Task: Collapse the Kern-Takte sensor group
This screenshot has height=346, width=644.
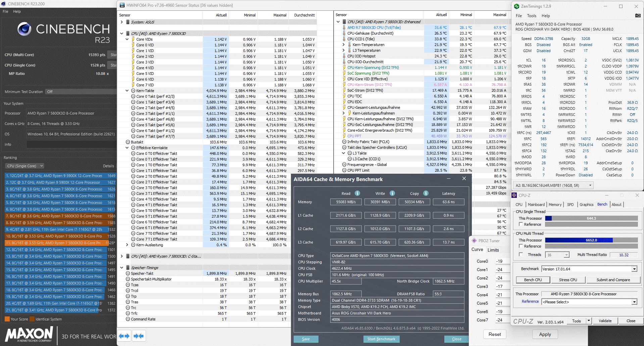Action: [127, 91]
